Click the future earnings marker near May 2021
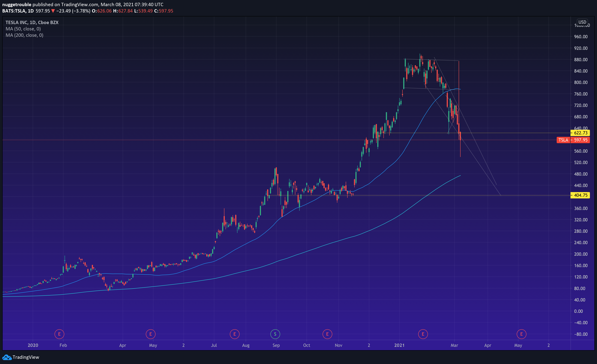The width and height of the screenshot is (597, 364). tap(521, 334)
